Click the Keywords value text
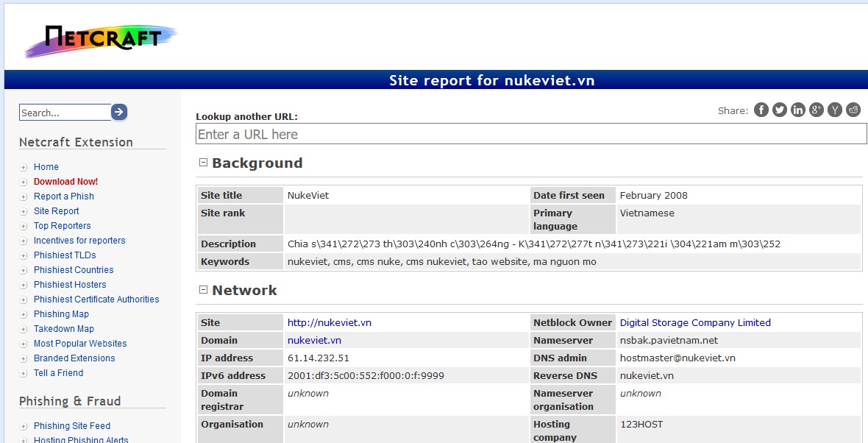The width and height of the screenshot is (868, 443). tap(442, 261)
